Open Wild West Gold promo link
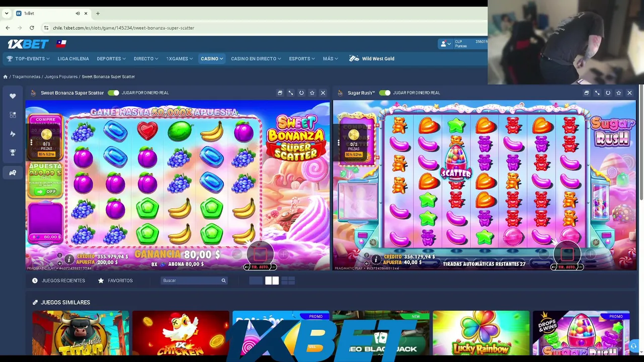This screenshot has width=644, height=362. [372, 59]
